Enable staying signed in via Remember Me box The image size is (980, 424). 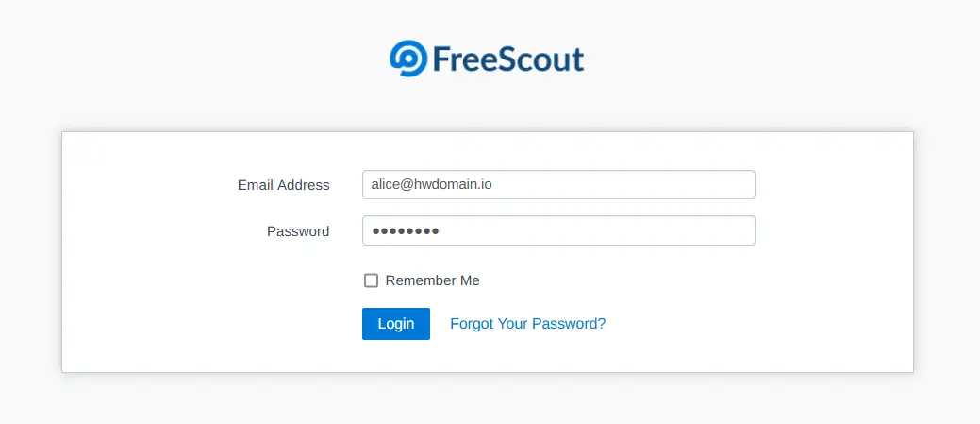click(372, 280)
